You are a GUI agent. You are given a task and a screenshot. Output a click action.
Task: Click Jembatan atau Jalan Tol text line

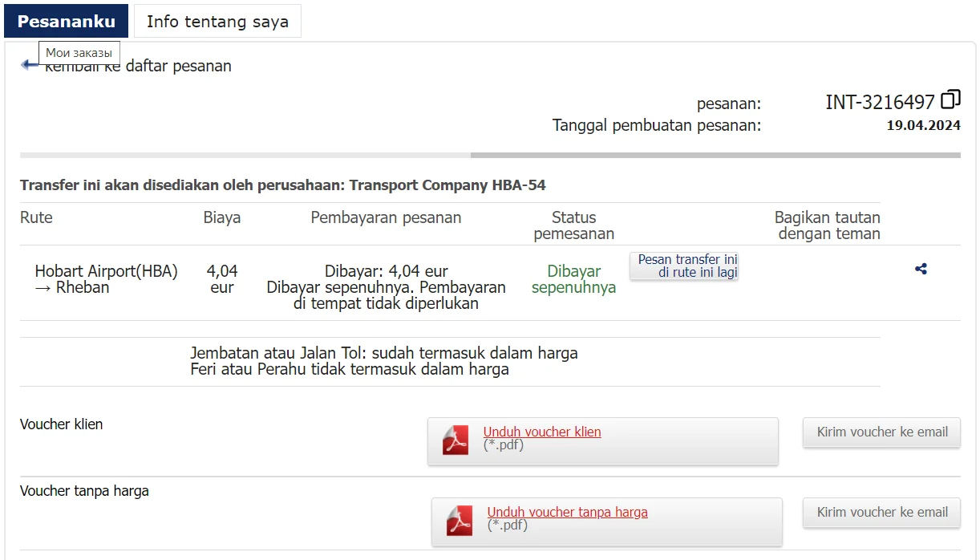click(384, 353)
